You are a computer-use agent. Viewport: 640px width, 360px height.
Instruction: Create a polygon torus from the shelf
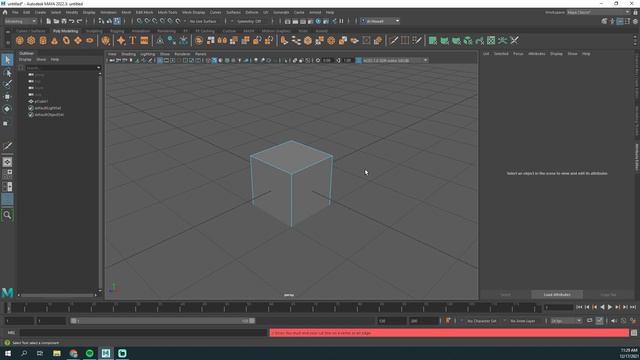pos(66,40)
